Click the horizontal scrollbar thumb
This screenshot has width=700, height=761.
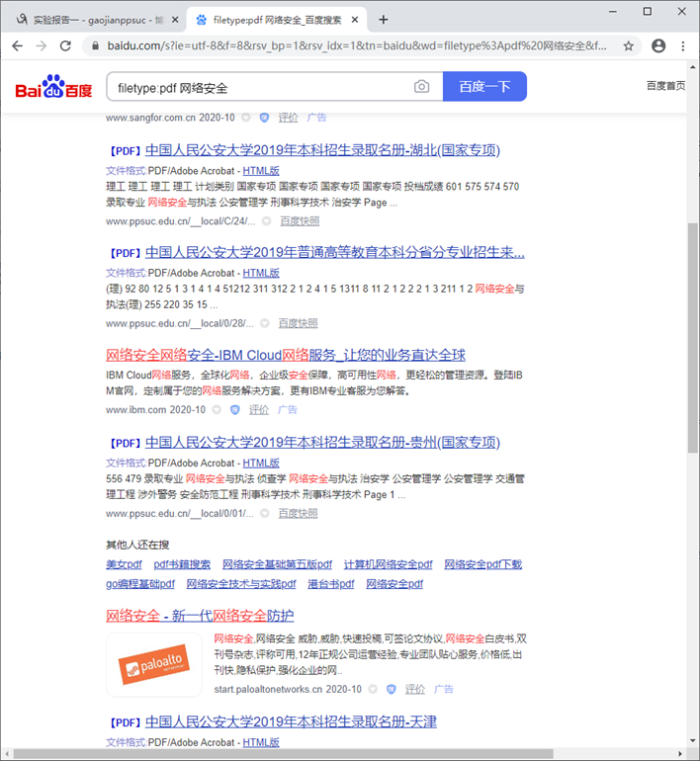pyautogui.click(x=284, y=754)
